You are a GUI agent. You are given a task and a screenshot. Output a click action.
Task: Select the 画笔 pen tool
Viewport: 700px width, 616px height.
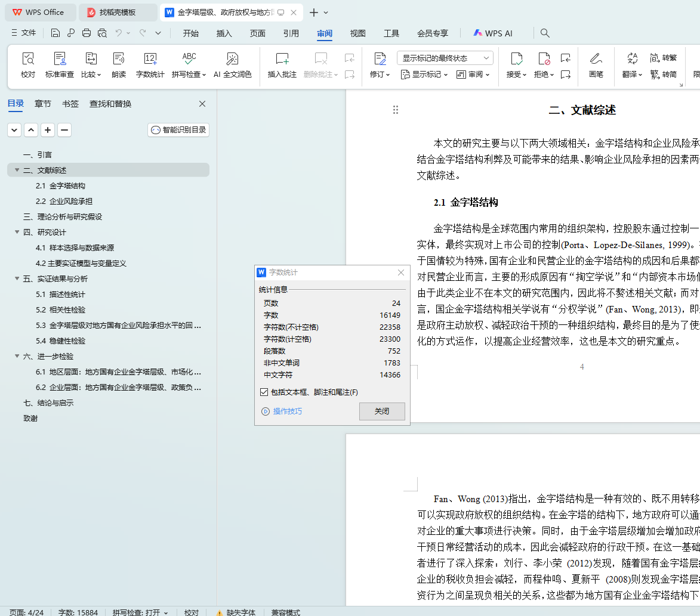pos(596,65)
